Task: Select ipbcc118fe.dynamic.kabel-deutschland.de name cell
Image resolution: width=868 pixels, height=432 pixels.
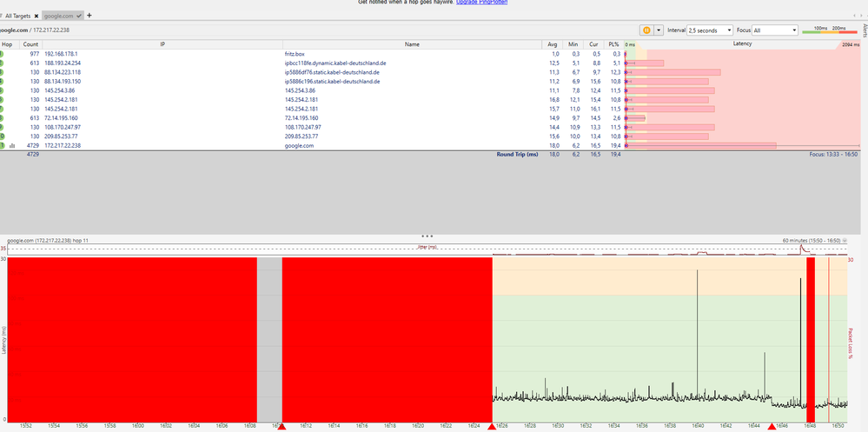Action: [335, 63]
